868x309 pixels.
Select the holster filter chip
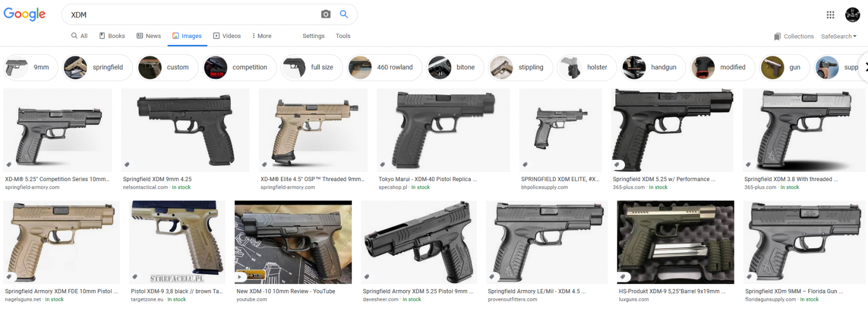coord(587,67)
